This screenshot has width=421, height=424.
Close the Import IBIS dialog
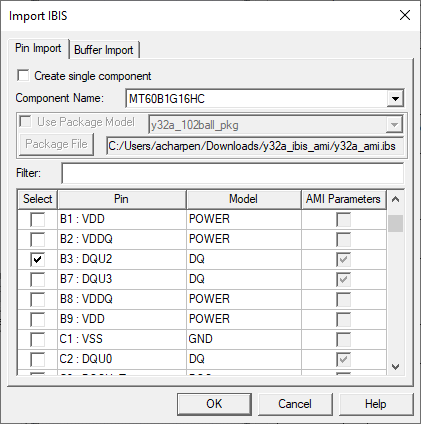coord(405,15)
